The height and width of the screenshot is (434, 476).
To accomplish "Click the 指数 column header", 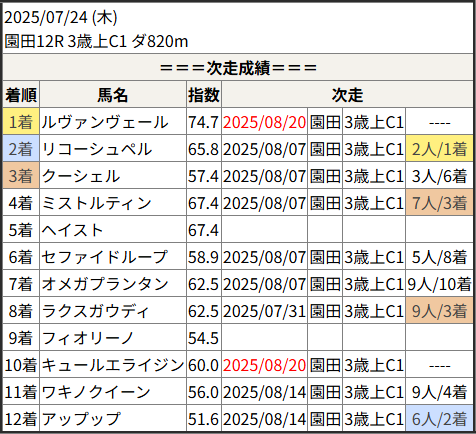I will 204,95.
